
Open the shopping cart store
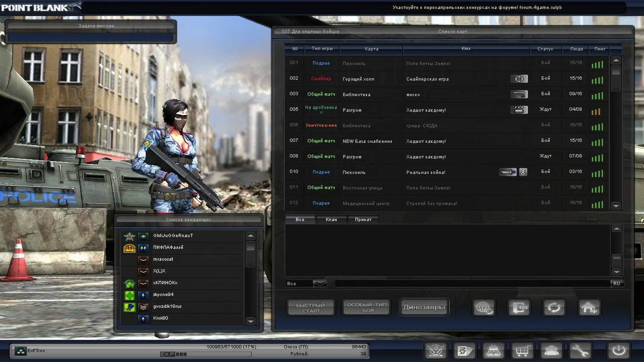pyautogui.click(x=522, y=351)
